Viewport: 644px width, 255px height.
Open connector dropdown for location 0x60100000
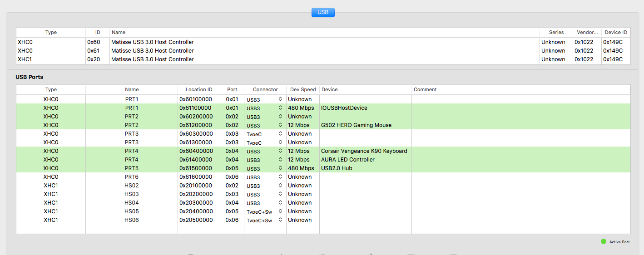coord(265,99)
